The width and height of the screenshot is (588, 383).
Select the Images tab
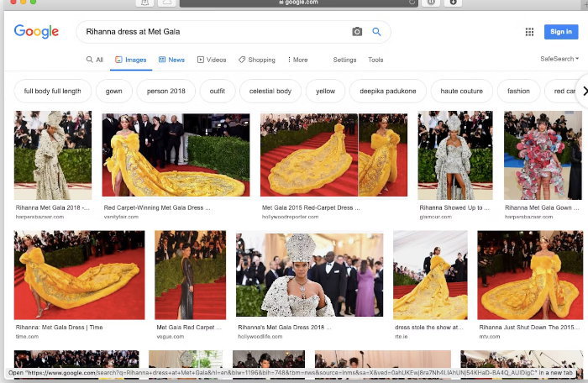(131, 60)
